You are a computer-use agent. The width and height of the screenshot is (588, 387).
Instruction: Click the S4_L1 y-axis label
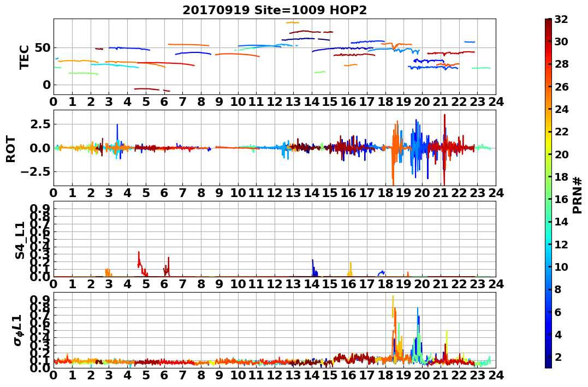click(20, 240)
